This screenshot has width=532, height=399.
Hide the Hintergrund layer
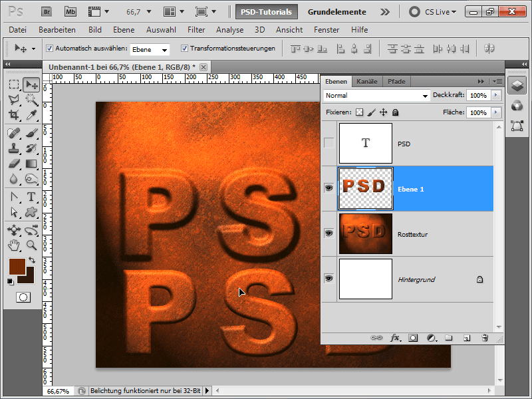coord(329,279)
